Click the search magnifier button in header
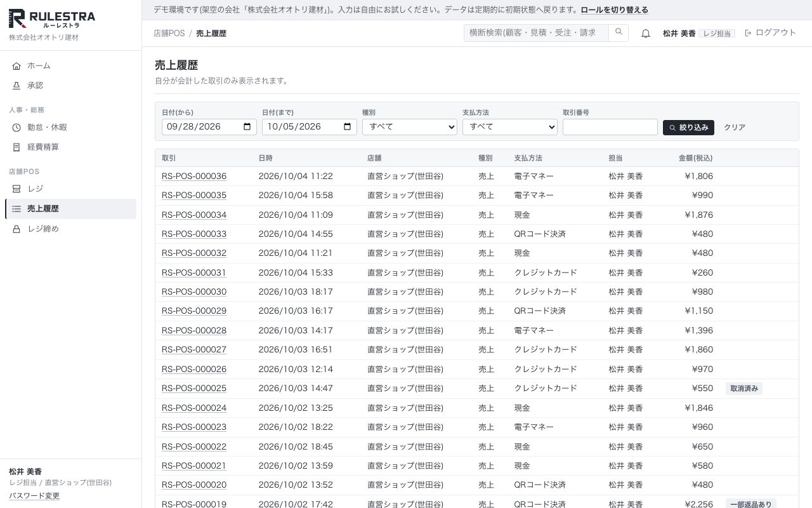Screen dimensions: 812x508 click(619, 33)
